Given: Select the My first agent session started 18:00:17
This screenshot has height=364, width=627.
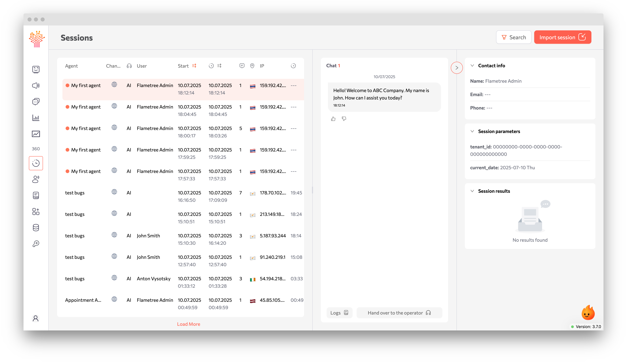Looking at the screenshot, I should [183, 132].
